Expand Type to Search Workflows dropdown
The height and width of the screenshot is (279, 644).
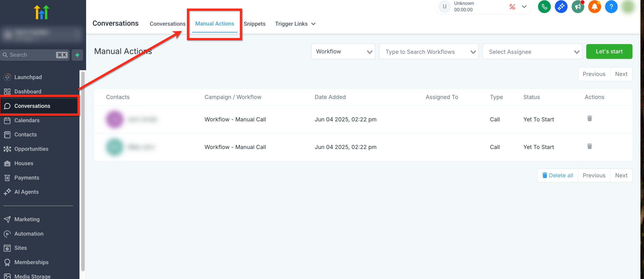428,52
